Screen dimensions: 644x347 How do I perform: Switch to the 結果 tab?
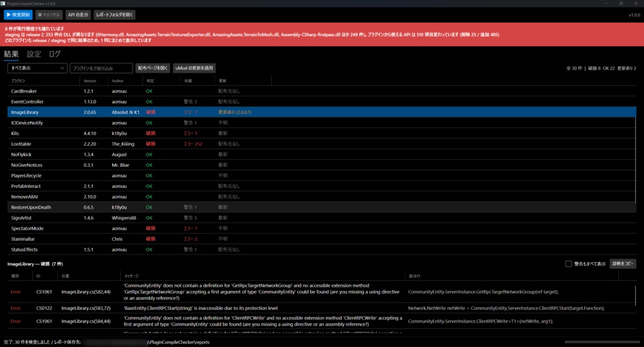point(11,54)
